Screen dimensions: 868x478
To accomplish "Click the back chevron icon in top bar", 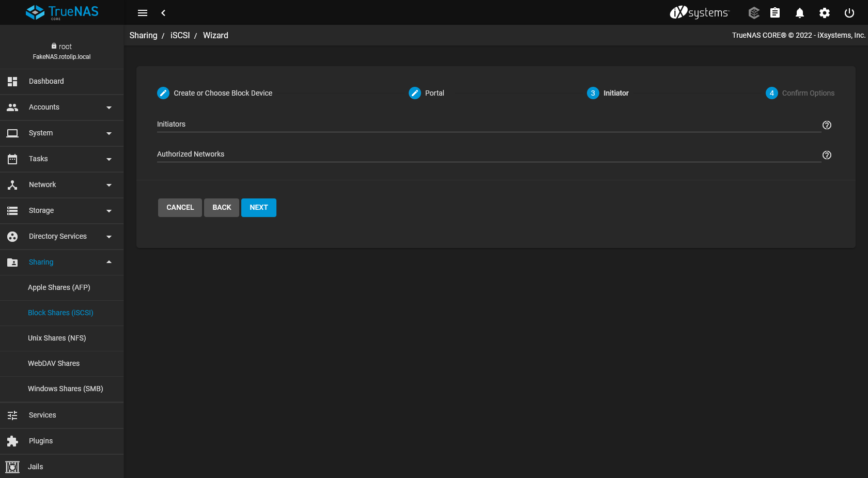I will click(163, 13).
